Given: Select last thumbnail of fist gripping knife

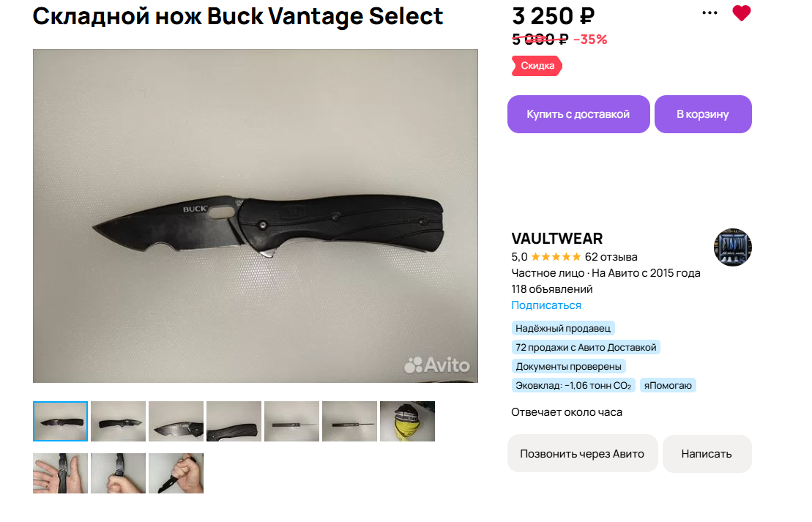Looking at the screenshot, I should pos(176,474).
